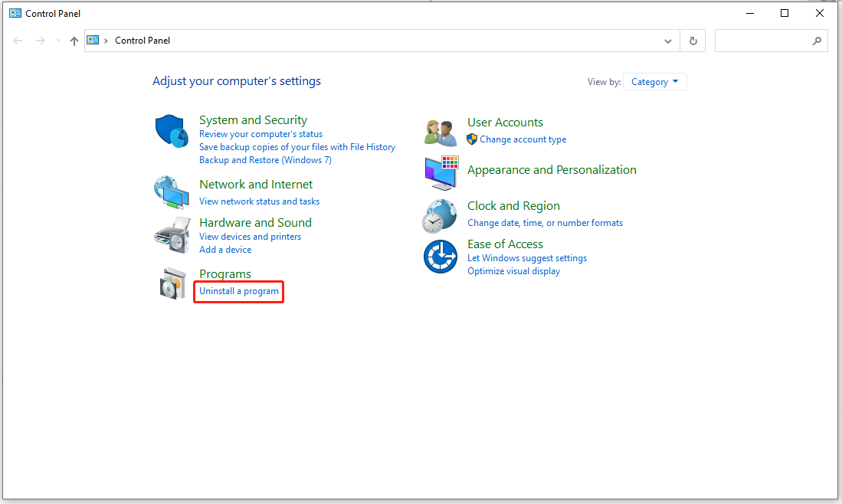Click the System and Security shield icon

tap(172, 131)
